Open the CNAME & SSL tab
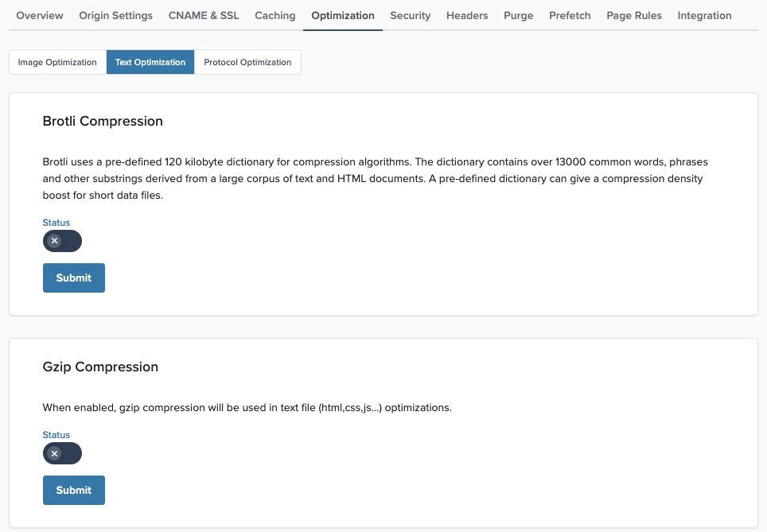 pyautogui.click(x=204, y=15)
